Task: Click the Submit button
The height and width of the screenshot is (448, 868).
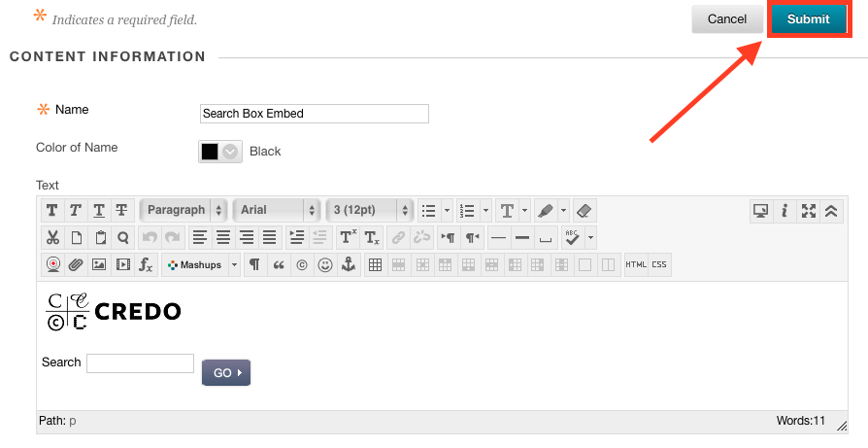Action: coord(808,18)
